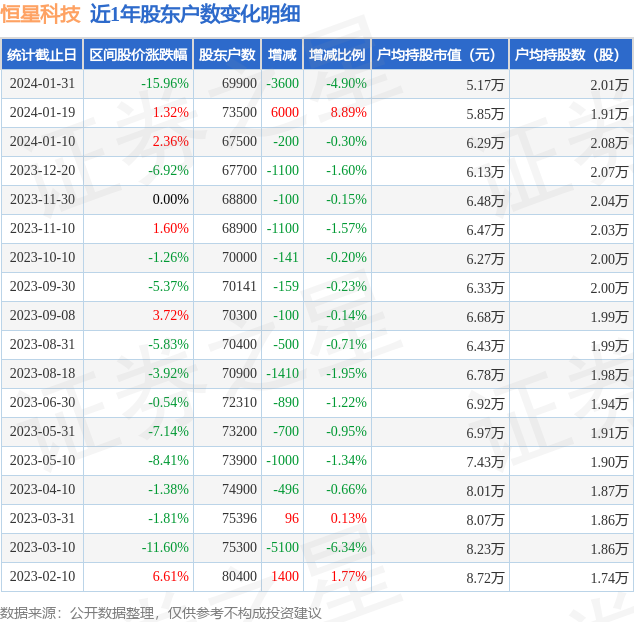634x622 pixels.
Task: Sort by 统计截止日 column header
Action: (42, 55)
